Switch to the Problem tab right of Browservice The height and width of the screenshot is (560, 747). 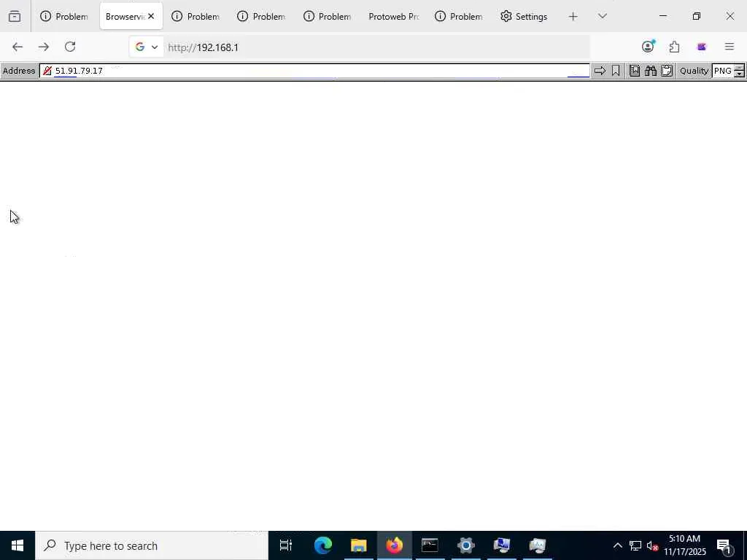196,17
